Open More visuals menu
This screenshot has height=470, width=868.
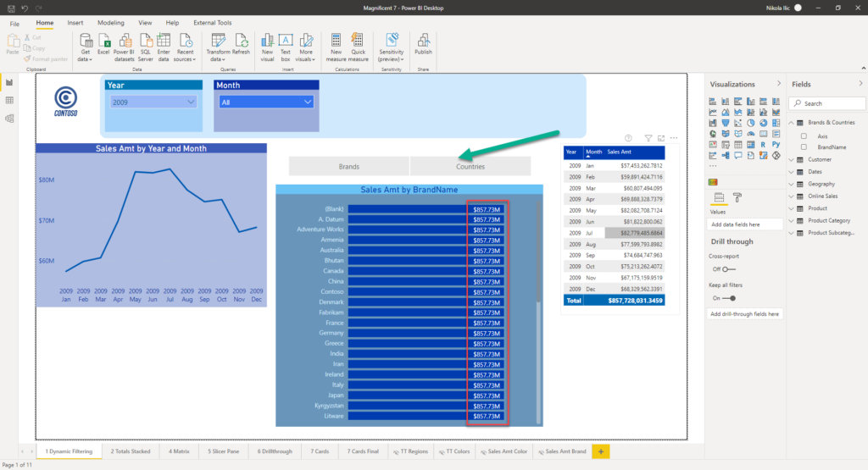point(305,47)
